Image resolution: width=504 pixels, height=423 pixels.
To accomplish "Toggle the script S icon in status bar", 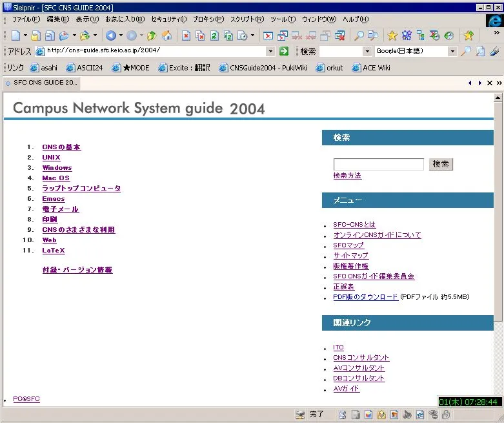I will (342, 415).
